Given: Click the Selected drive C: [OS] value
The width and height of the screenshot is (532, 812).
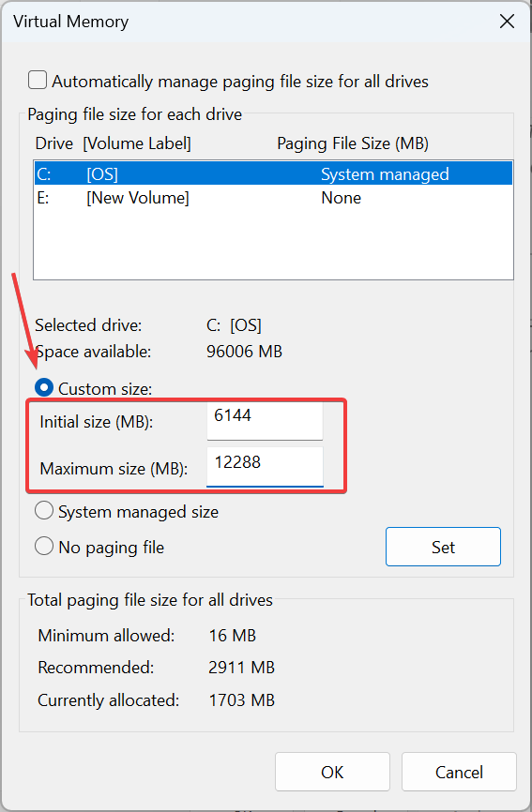Looking at the screenshot, I should [x=234, y=325].
